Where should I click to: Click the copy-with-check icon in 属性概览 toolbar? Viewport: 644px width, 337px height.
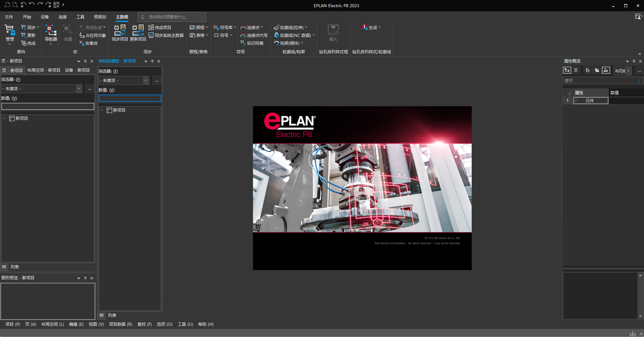click(x=588, y=70)
